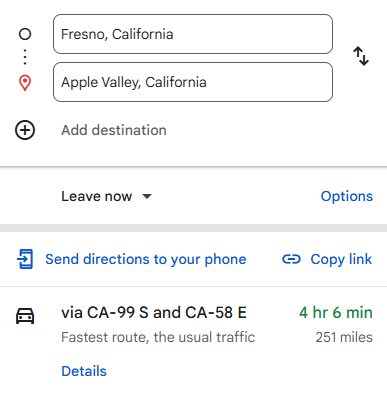Open Details for the route
This screenshot has width=387, height=393.
click(x=84, y=371)
